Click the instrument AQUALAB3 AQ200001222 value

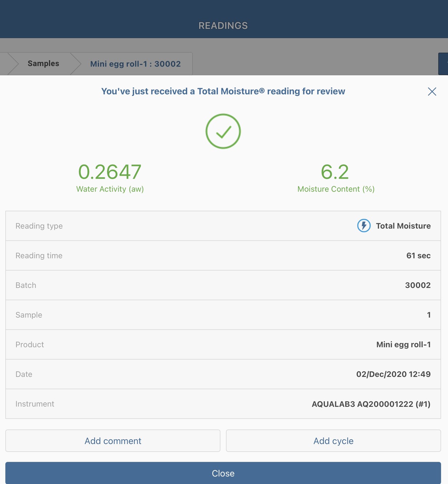(371, 404)
